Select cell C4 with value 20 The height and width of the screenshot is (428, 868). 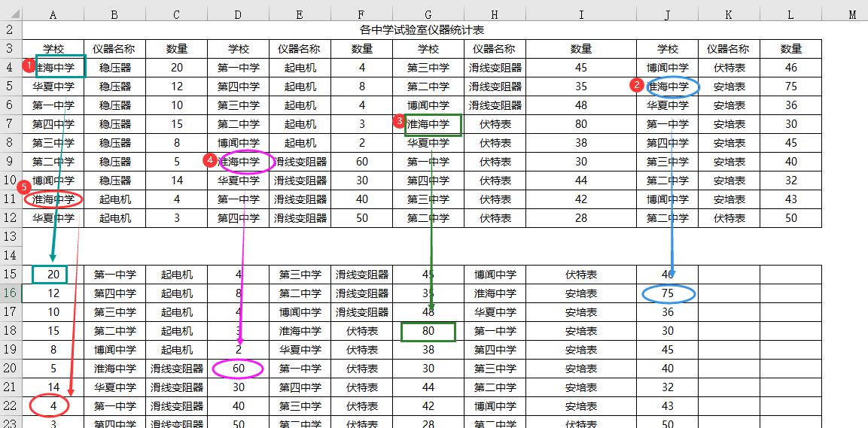point(177,68)
